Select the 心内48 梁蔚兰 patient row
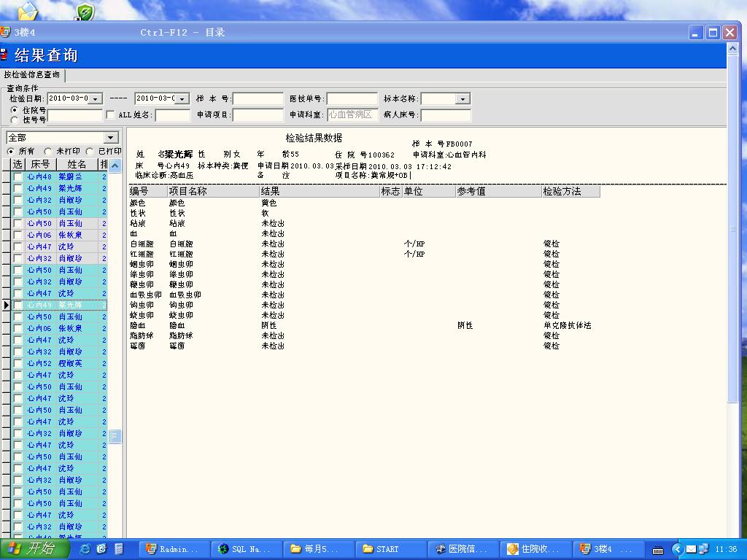747x560 pixels. coord(59,176)
